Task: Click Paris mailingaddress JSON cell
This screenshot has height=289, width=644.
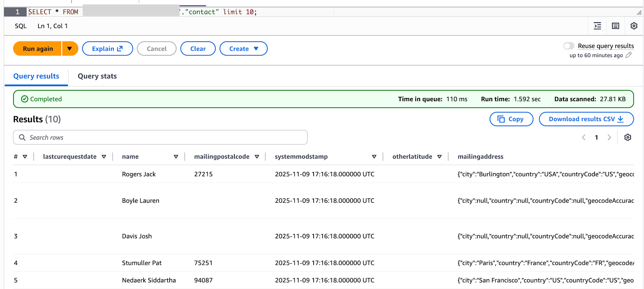Action: click(546, 263)
